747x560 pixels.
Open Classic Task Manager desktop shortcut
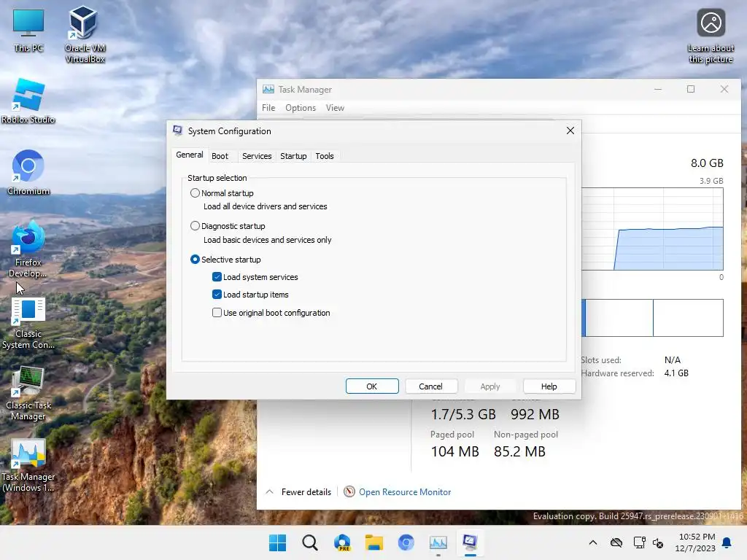(x=28, y=394)
